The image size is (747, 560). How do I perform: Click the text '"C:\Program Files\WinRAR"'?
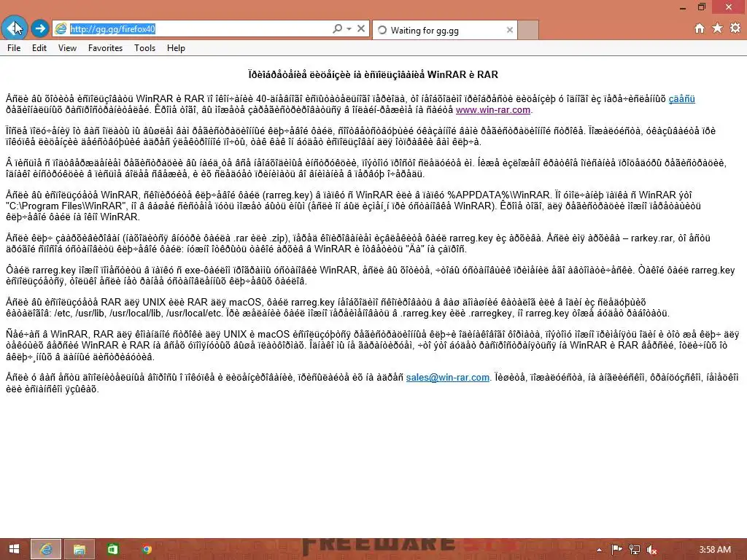pyautogui.click(x=65, y=206)
